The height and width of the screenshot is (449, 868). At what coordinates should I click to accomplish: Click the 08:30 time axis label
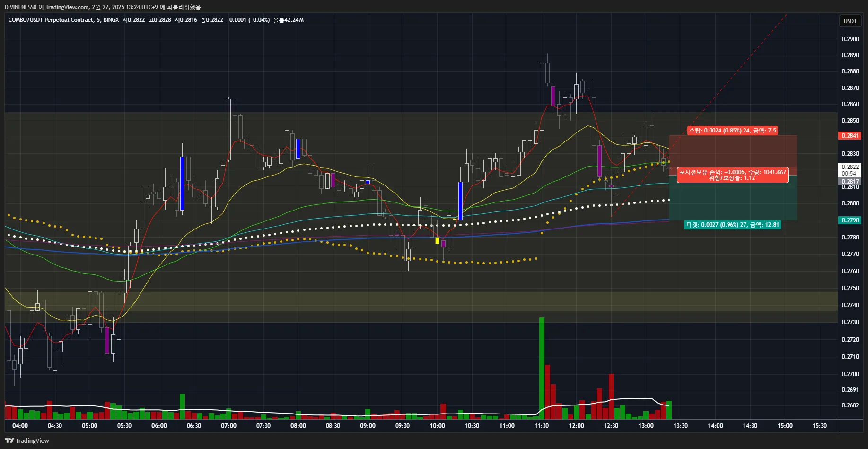click(x=333, y=426)
